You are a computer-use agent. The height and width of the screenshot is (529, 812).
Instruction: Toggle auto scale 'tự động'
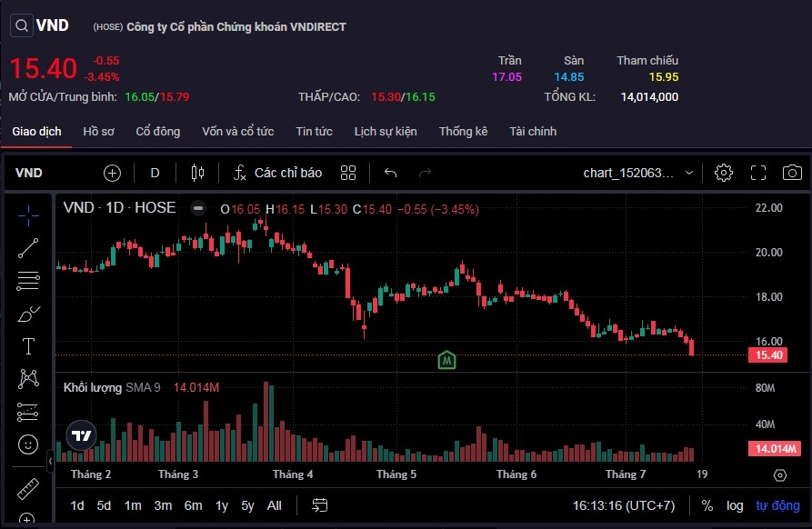tap(777, 505)
